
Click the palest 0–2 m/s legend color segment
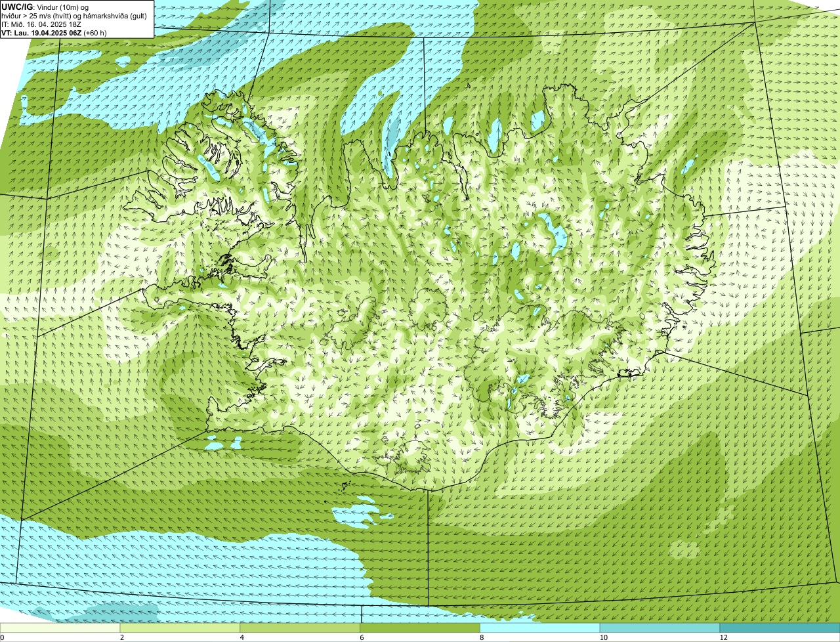pos(60,628)
